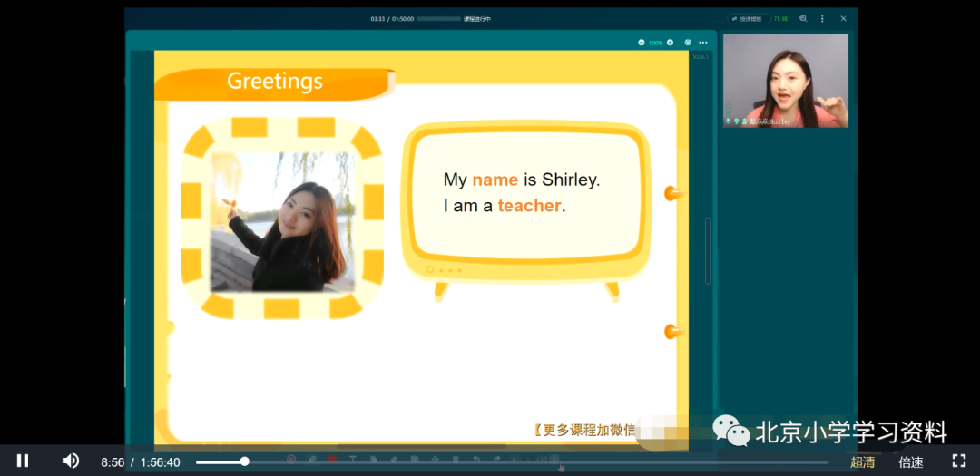Click the switch template button at top
Image resolution: width=980 pixels, height=476 pixels.
(749, 19)
